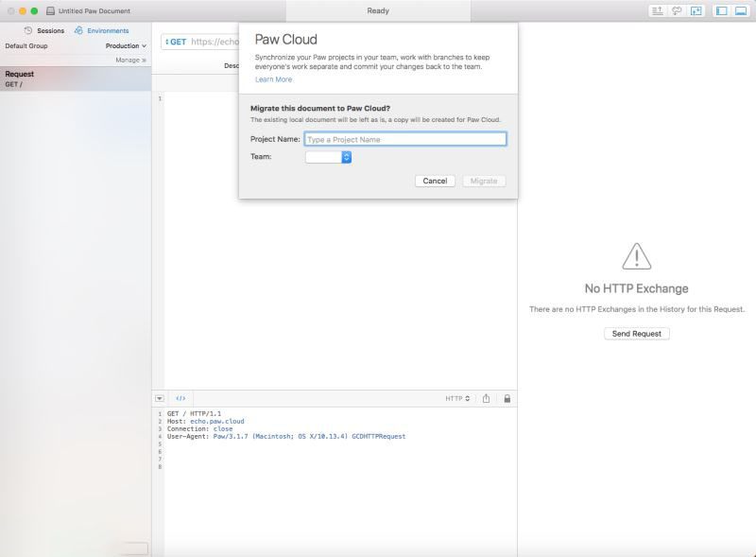Image resolution: width=756 pixels, height=557 pixels.
Task: Click the Cancel button
Action: point(435,181)
